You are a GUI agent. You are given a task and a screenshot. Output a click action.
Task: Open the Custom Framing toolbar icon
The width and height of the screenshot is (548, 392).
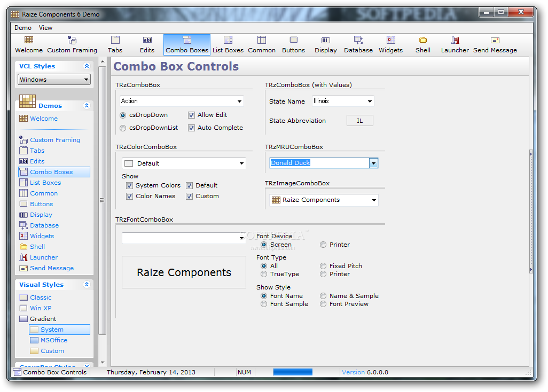pyautogui.click(x=72, y=40)
